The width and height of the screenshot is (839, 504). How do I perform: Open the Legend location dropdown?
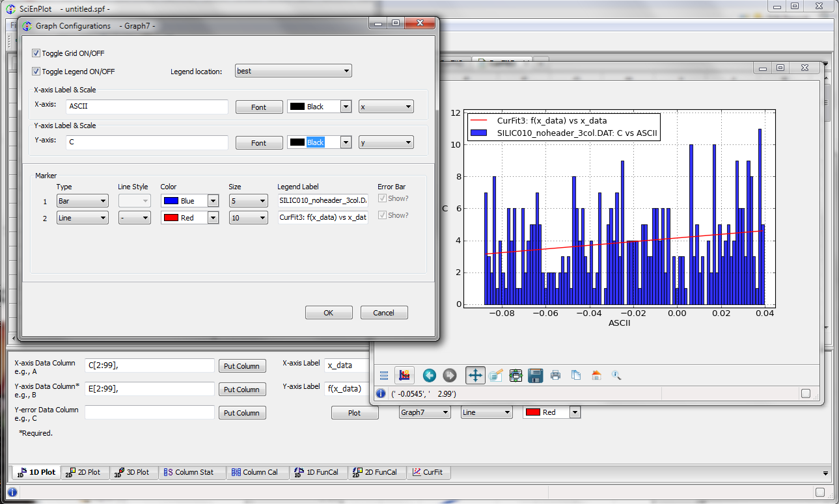pos(293,71)
